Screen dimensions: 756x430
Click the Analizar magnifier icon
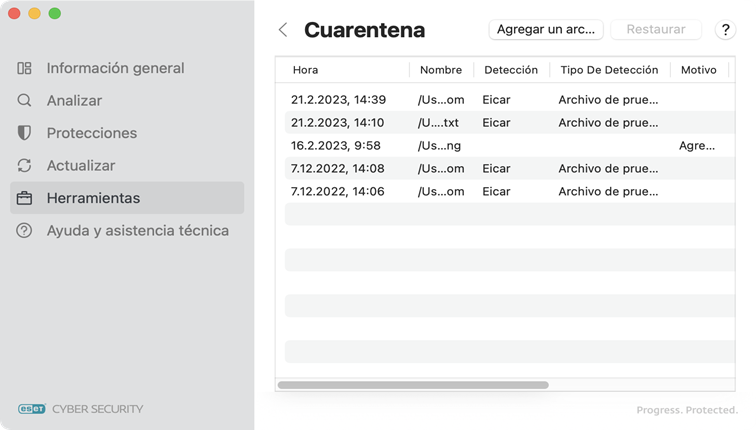pyautogui.click(x=25, y=101)
